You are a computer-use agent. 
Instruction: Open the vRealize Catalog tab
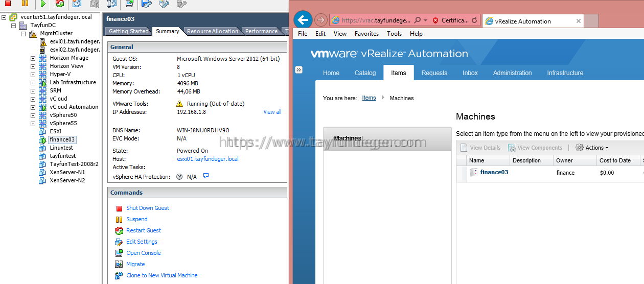point(365,73)
